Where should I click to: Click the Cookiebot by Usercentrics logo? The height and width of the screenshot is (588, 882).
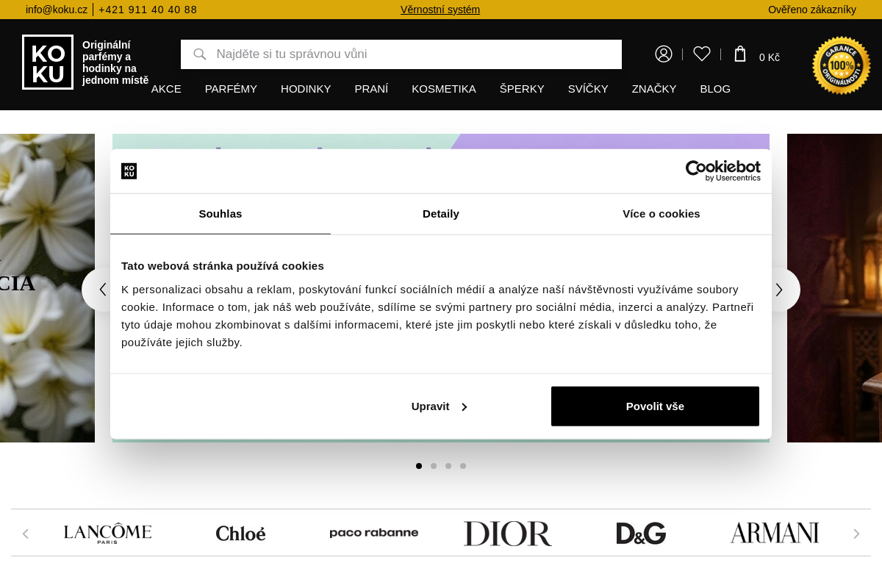pos(723,171)
